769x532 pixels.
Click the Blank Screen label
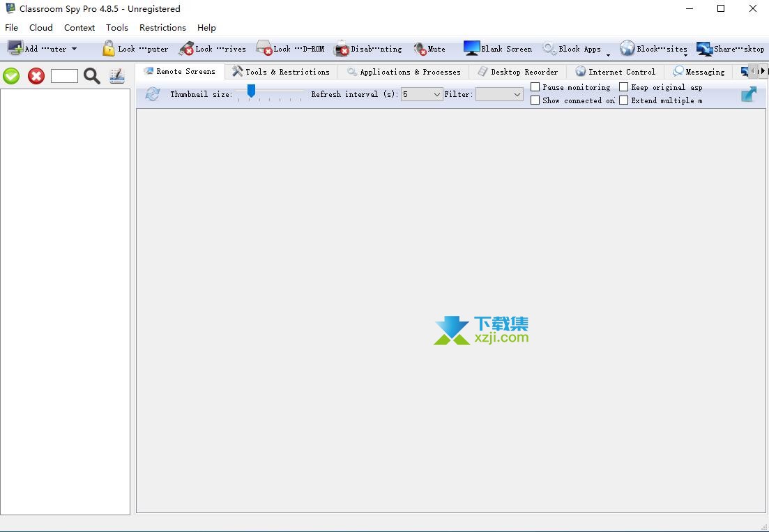507,49
